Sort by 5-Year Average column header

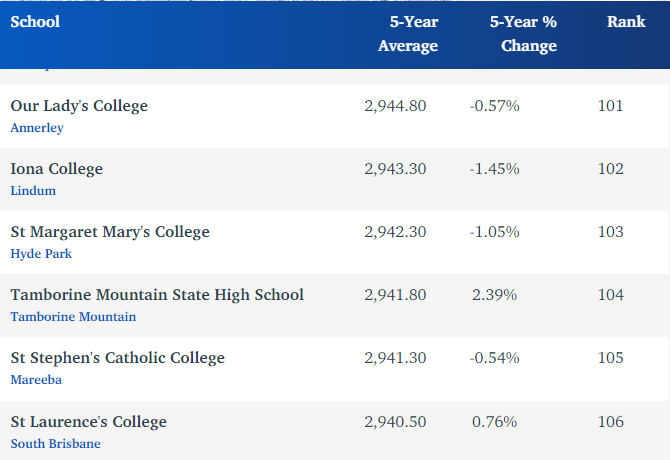(x=407, y=34)
